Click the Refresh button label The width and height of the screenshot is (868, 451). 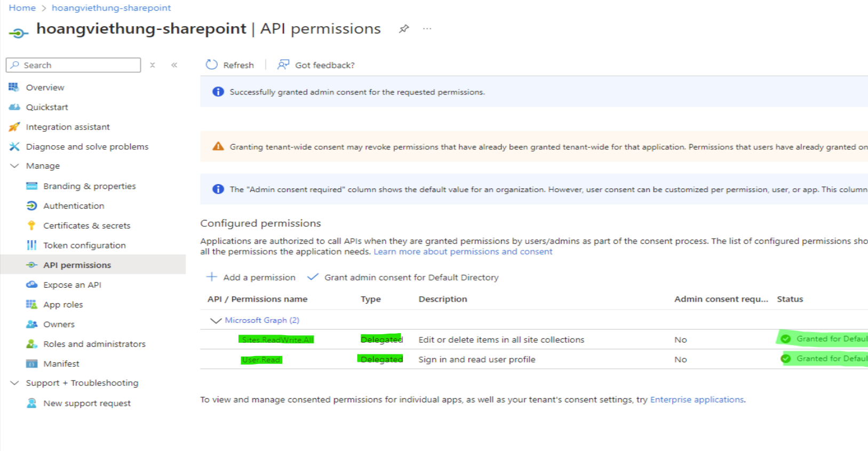coord(238,65)
